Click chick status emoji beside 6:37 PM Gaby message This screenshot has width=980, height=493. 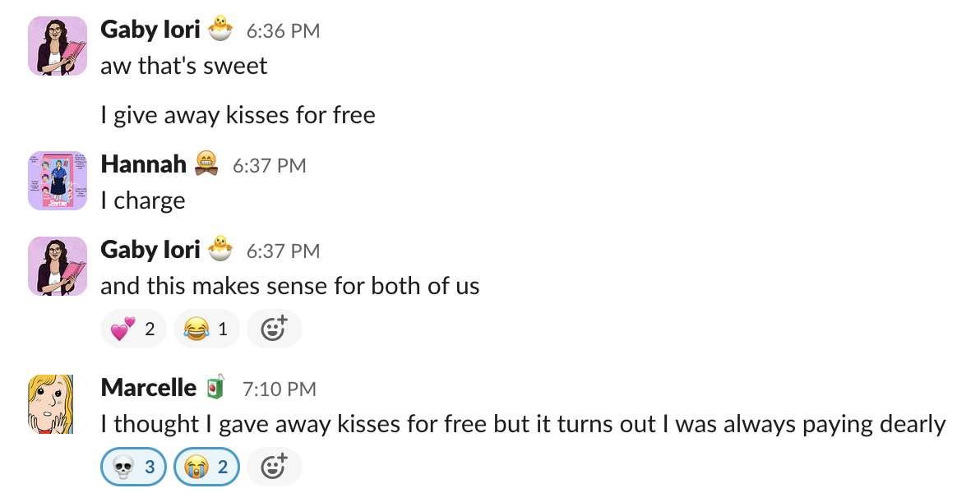[220, 250]
